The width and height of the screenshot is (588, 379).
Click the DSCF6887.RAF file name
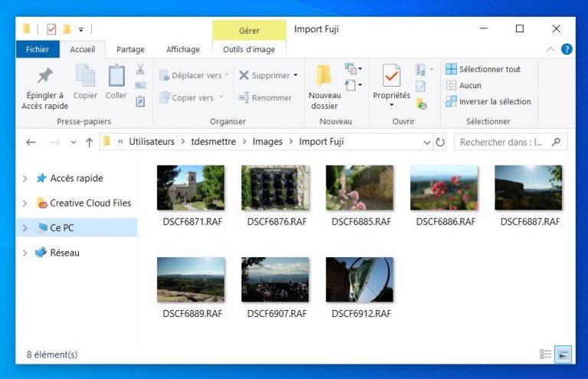(x=530, y=221)
